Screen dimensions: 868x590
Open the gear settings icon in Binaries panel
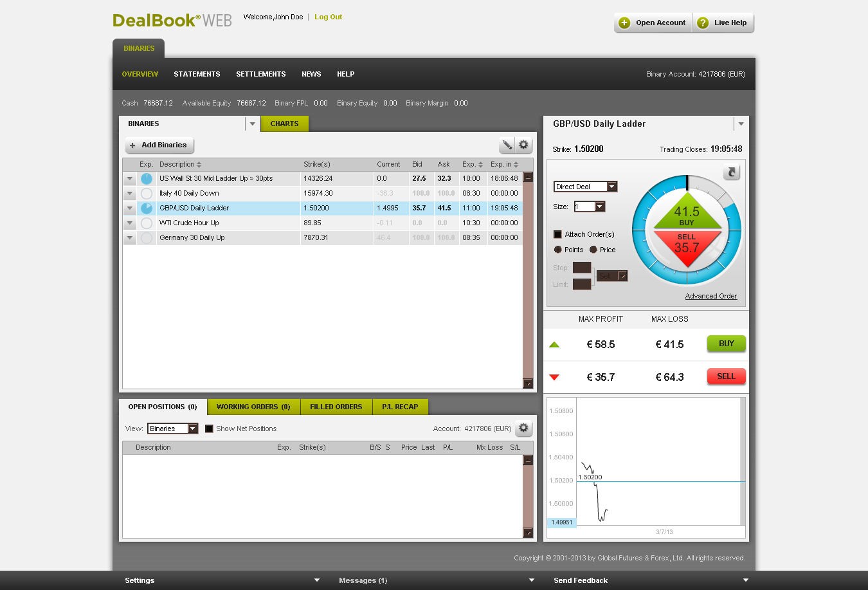[x=524, y=145]
